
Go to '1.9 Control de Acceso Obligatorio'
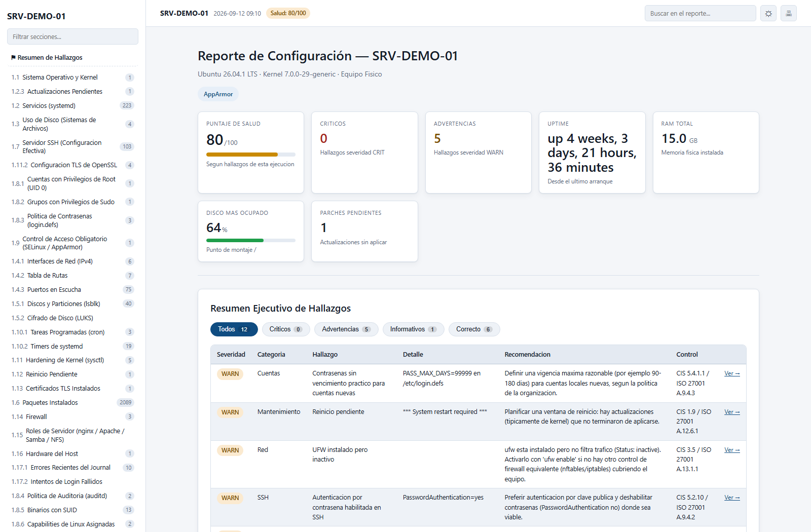[x=72, y=243]
